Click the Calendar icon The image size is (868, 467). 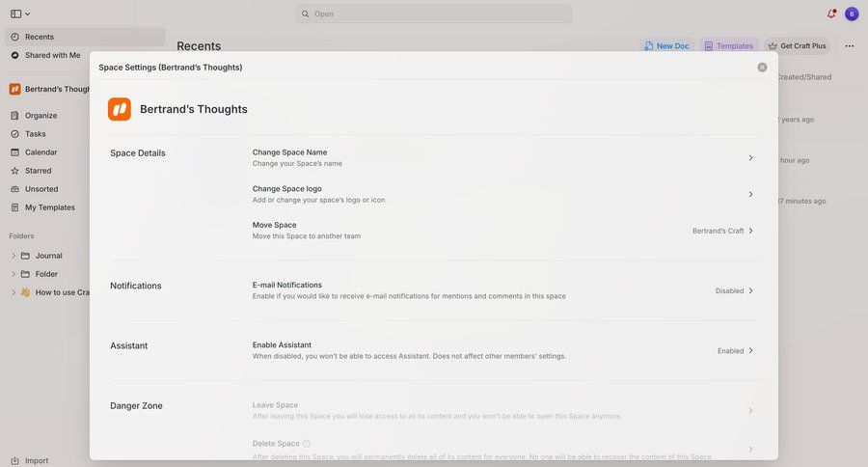point(14,151)
